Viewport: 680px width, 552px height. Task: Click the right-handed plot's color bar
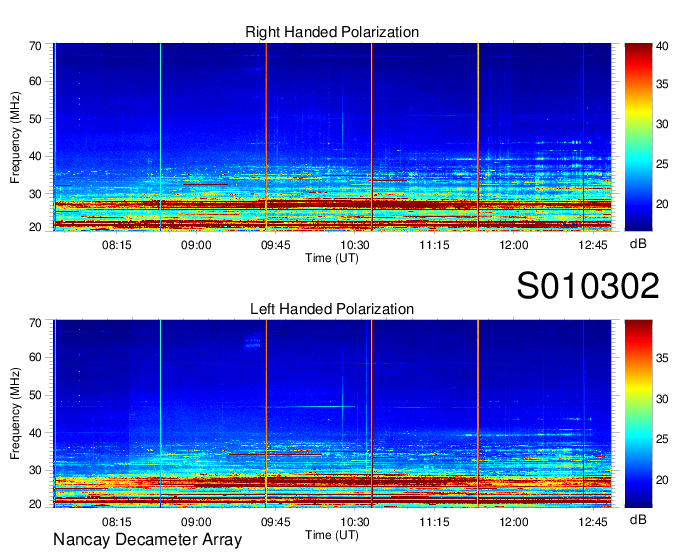coord(638,137)
